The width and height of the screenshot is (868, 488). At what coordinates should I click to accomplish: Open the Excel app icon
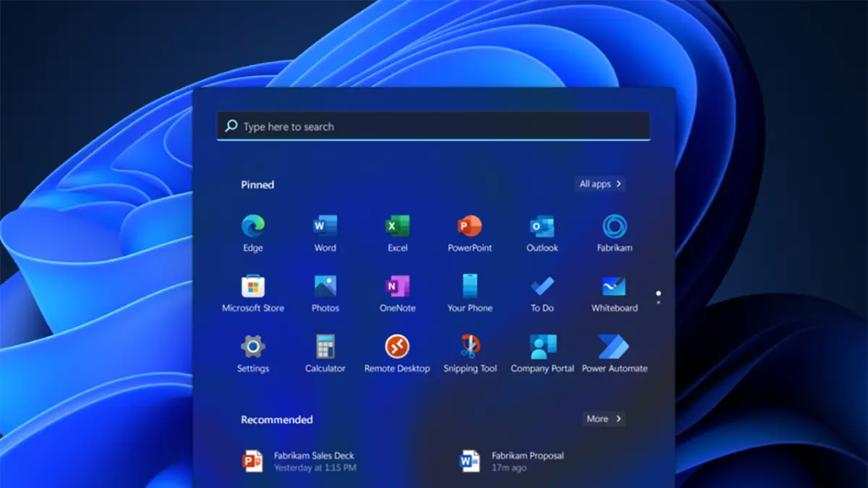397,227
